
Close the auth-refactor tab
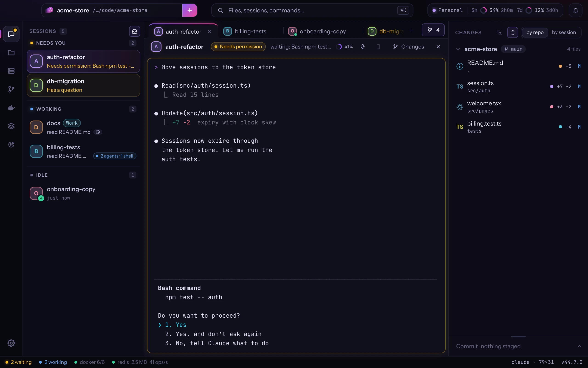point(210,32)
